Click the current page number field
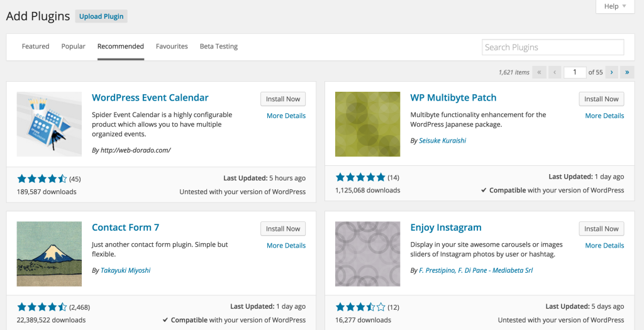The height and width of the screenshot is (330, 644). [x=575, y=72]
